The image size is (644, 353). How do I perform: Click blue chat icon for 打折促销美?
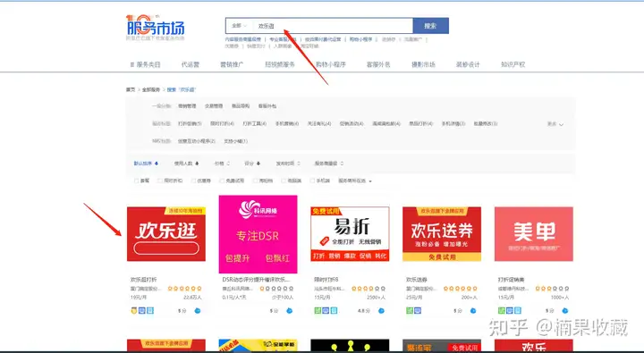(565, 311)
